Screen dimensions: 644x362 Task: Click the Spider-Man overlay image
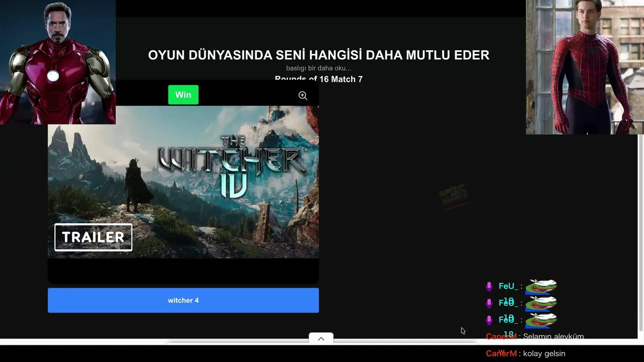[585, 67]
